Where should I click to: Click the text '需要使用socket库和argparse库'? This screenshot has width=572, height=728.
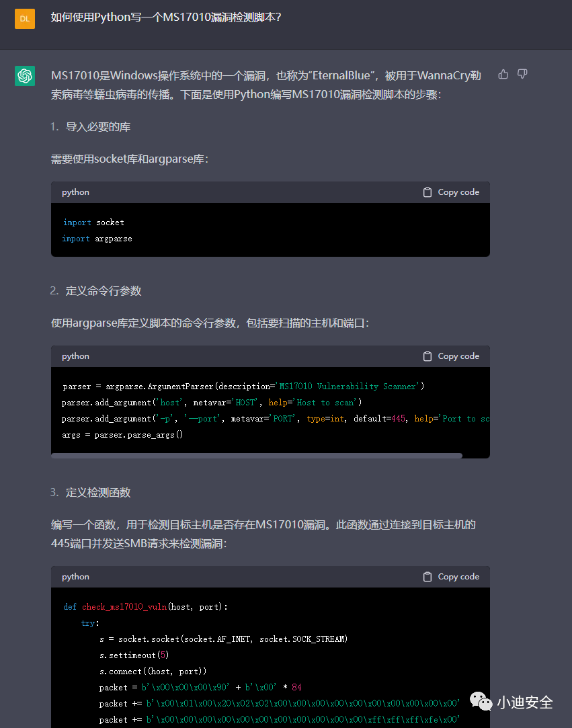130,159
